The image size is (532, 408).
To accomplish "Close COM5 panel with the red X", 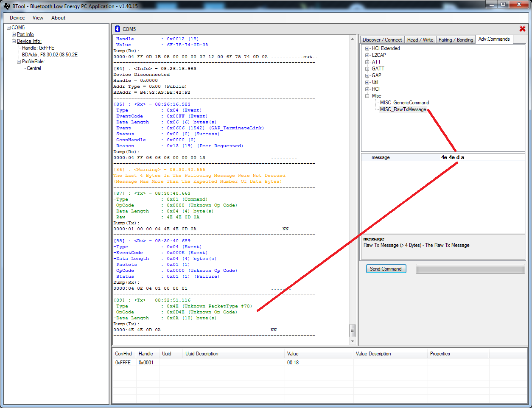I will (x=522, y=29).
